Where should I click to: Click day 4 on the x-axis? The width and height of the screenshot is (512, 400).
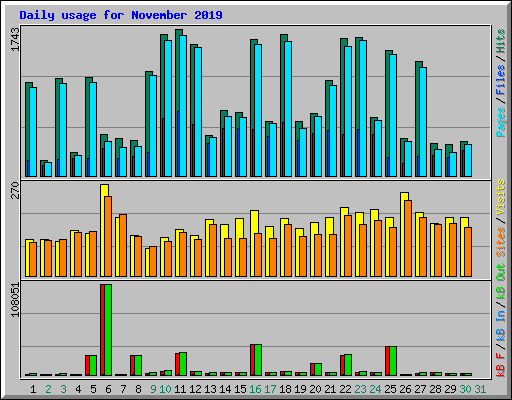click(78, 389)
